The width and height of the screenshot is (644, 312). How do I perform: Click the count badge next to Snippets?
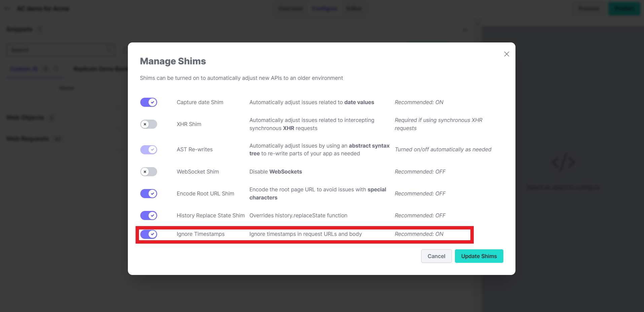[40, 29]
